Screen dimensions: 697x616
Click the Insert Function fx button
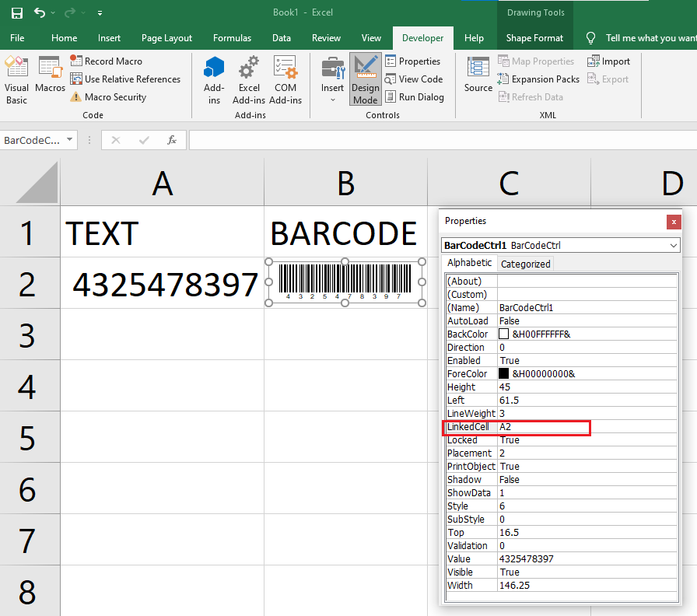172,140
